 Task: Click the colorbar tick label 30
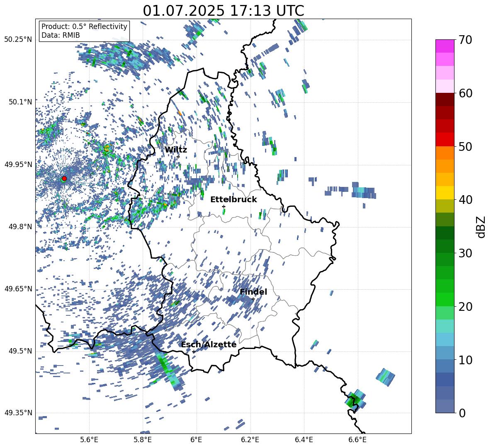coord(465,253)
